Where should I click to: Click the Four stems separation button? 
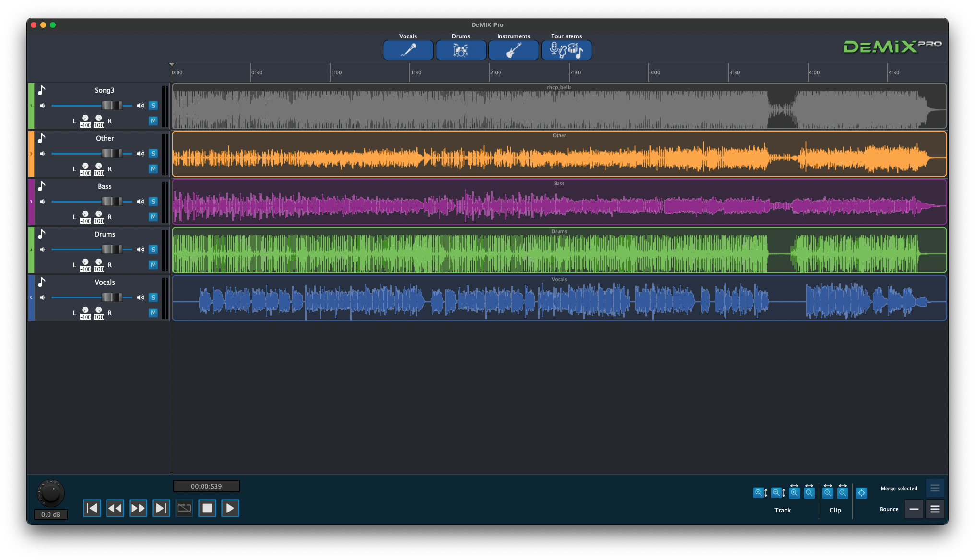pyautogui.click(x=566, y=50)
